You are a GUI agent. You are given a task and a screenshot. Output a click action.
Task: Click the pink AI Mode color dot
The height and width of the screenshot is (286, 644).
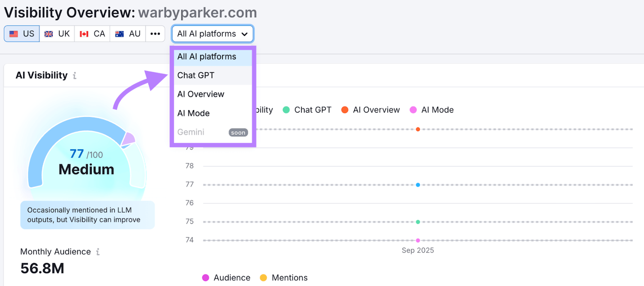coord(413,110)
